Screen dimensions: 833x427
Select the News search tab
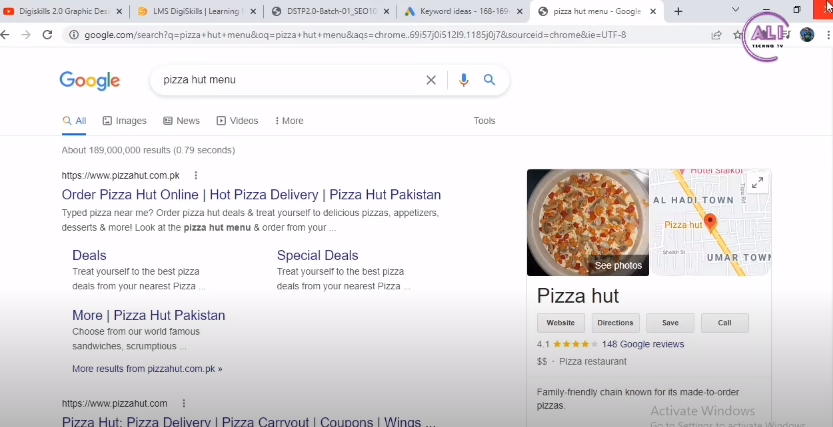(x=181, y=121)
